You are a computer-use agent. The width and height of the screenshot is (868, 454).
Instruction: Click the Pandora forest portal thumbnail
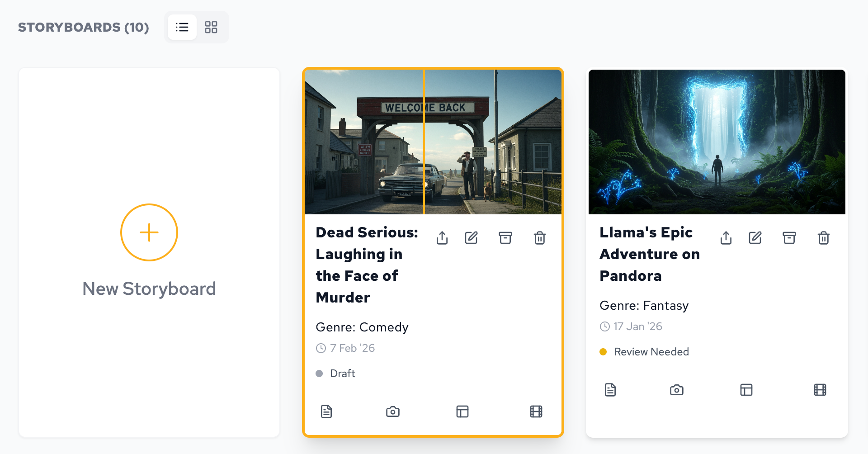click(717, 142)
